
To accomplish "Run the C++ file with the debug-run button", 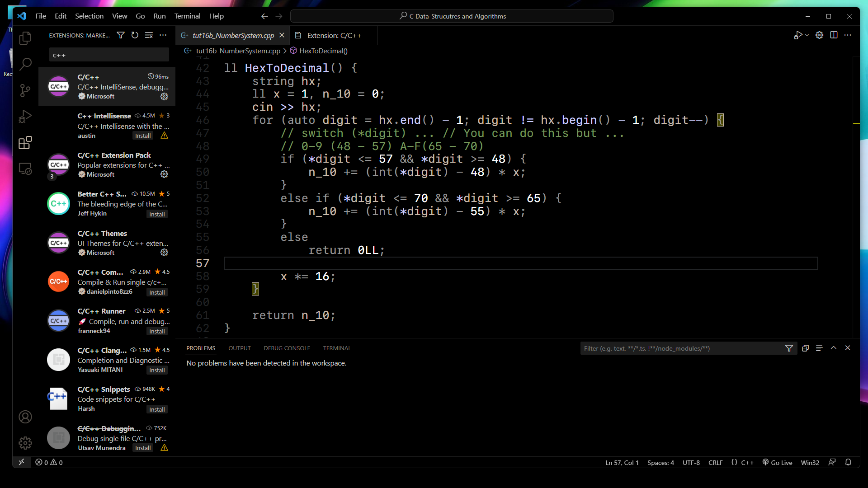I will (797, 35).
